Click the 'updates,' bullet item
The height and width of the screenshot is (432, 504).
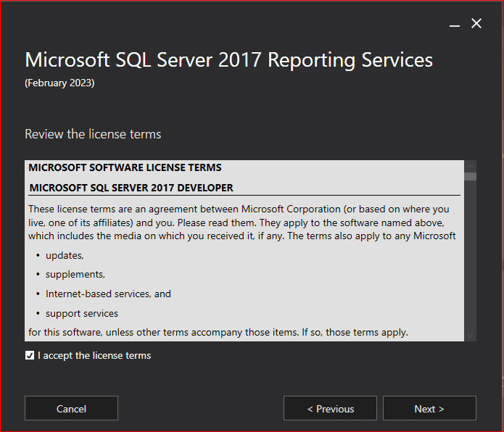pos(65,256)
